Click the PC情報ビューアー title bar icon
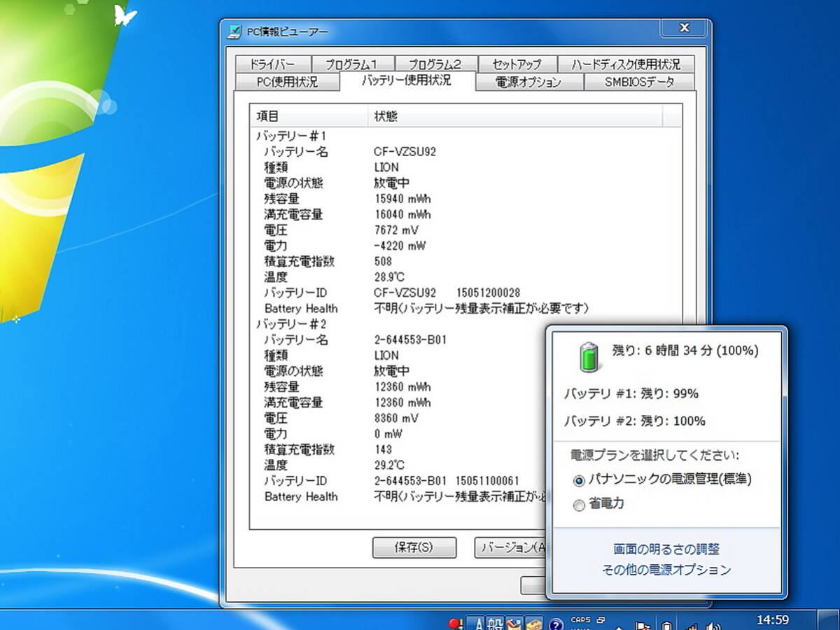This screenshot has width=840, height=630. (235, 31)
